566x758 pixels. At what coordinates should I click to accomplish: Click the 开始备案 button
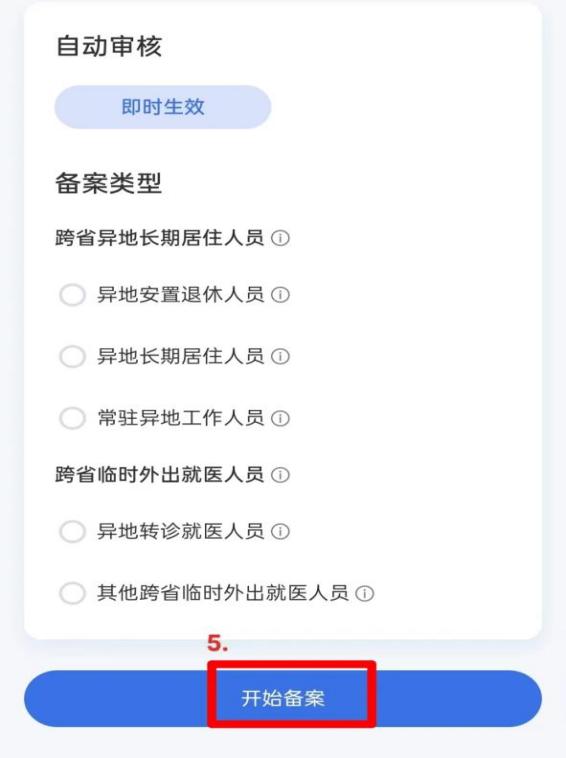point(283,699)
